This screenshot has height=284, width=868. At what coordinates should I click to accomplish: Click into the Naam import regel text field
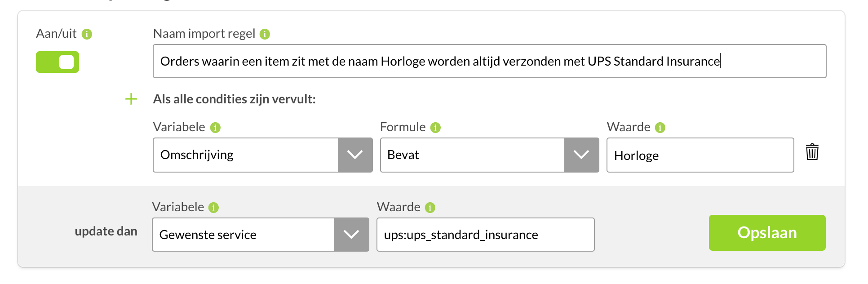tap(489, 61)
